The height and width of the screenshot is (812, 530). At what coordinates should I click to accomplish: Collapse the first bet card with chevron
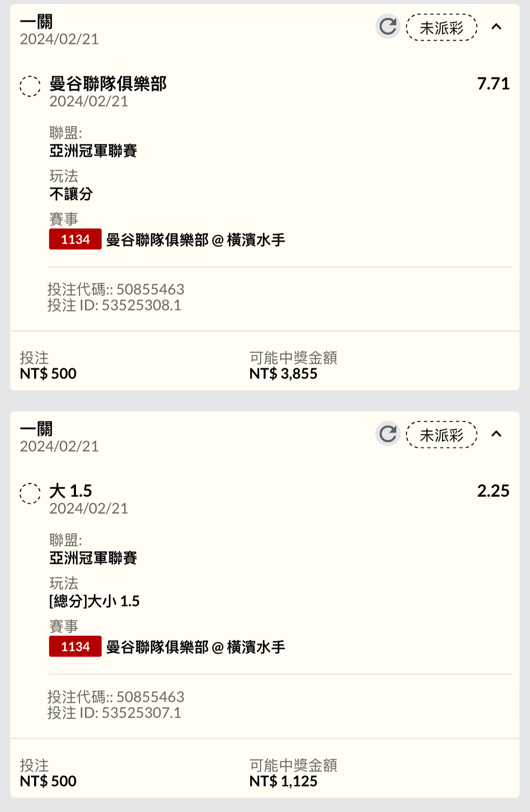(497, 27)
